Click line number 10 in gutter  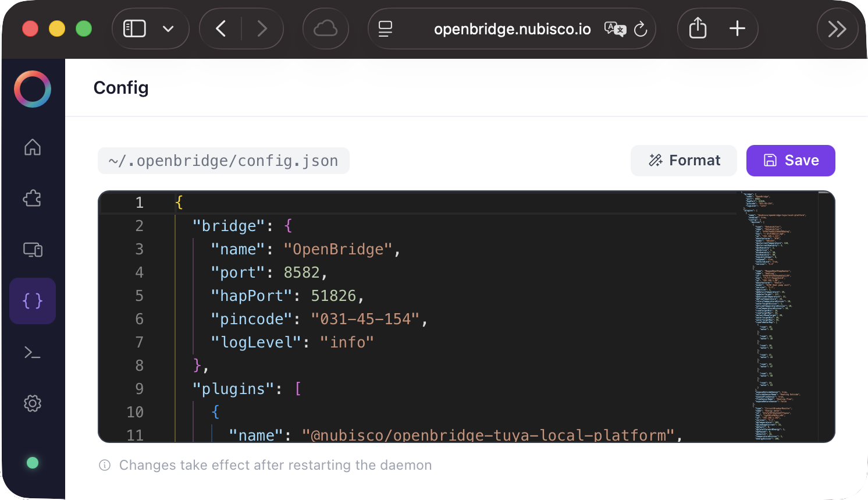pyautogui.click(x=135, y=412)
